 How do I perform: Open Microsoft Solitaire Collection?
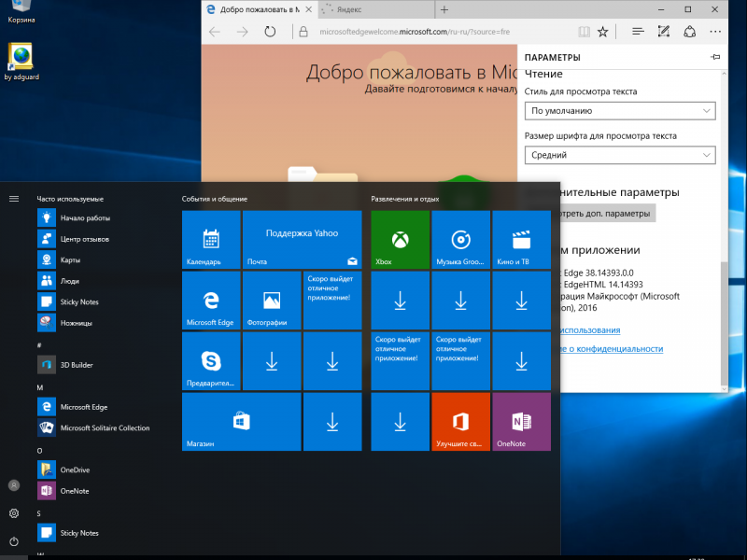(103, 427)
